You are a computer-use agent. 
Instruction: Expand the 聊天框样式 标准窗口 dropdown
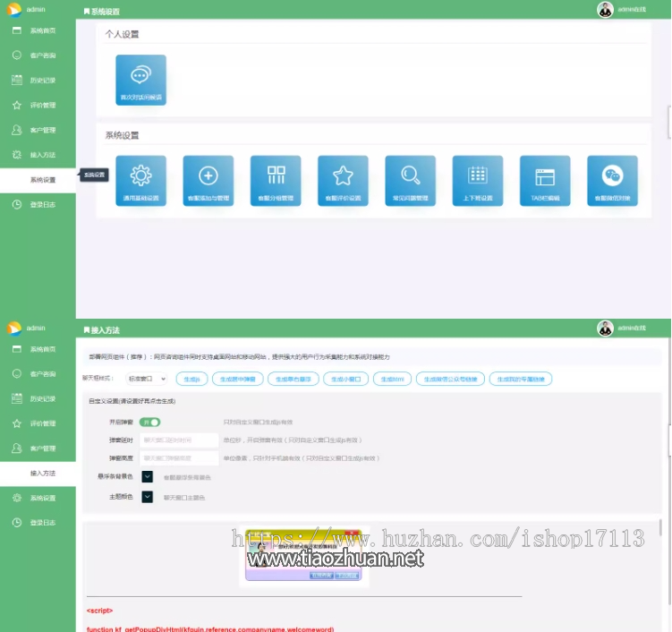[146, 379]
